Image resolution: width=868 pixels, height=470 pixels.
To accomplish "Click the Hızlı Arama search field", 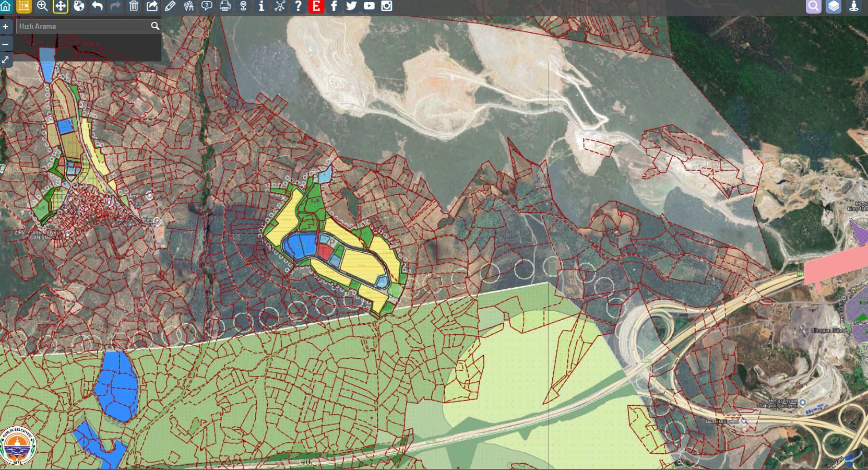I will coord(84,26).
